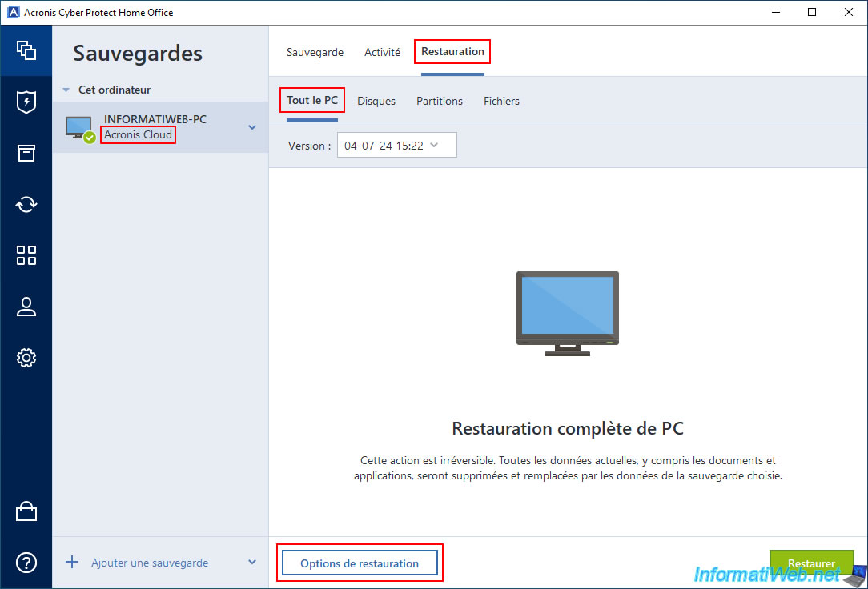This screenshot has width=868, height=589.
Task: Click the INFORMATIWEB-PC computer icon
Action: (80, 129)
